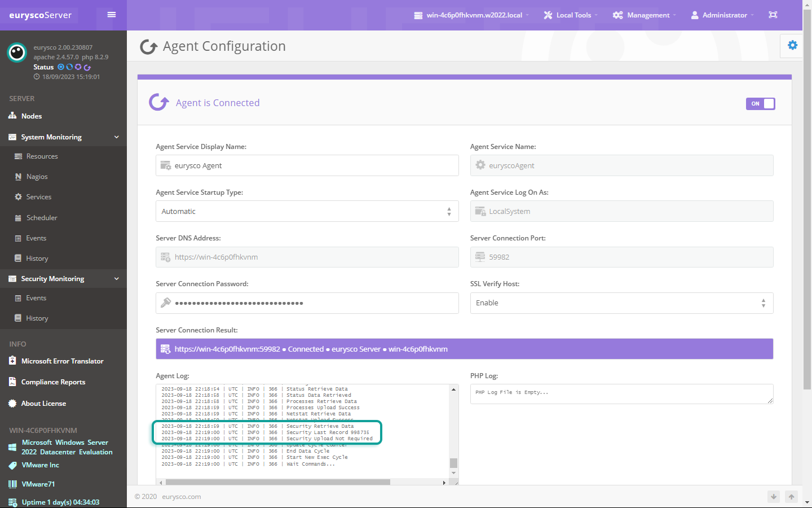Screen dimensions: 812x508
Task: Click the Uptime server icon
Action: click(12, 502)
